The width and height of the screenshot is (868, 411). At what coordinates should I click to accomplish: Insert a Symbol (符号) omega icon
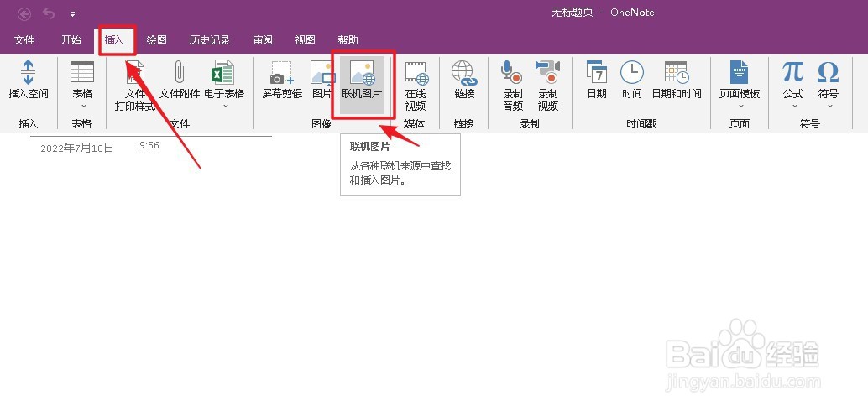[829, 72]
